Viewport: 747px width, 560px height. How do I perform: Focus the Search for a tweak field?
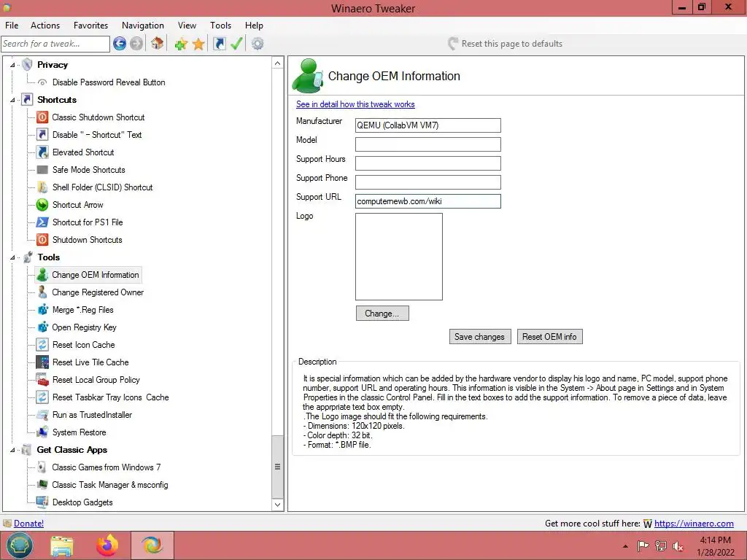click(x=55, y=44)
